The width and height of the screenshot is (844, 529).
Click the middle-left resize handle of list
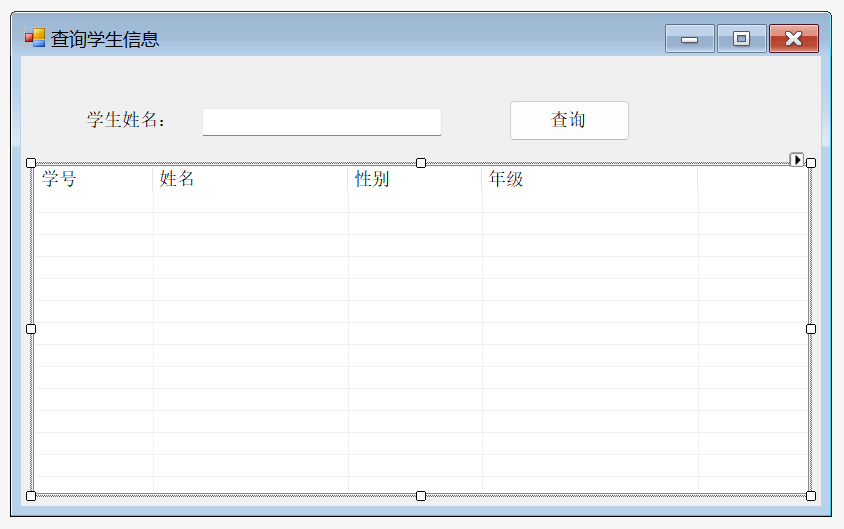[31, 329]
